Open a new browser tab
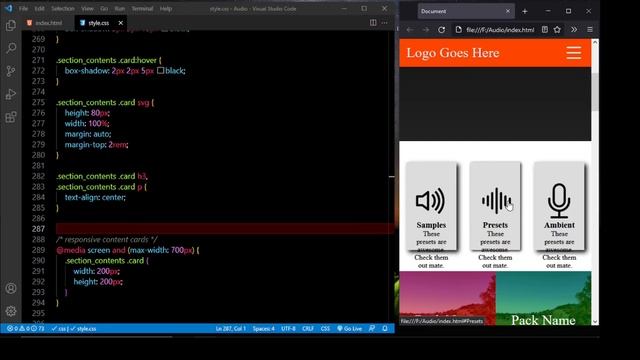Screen dimensions: 640x360 pyautogui.click(x=525, y=11)
